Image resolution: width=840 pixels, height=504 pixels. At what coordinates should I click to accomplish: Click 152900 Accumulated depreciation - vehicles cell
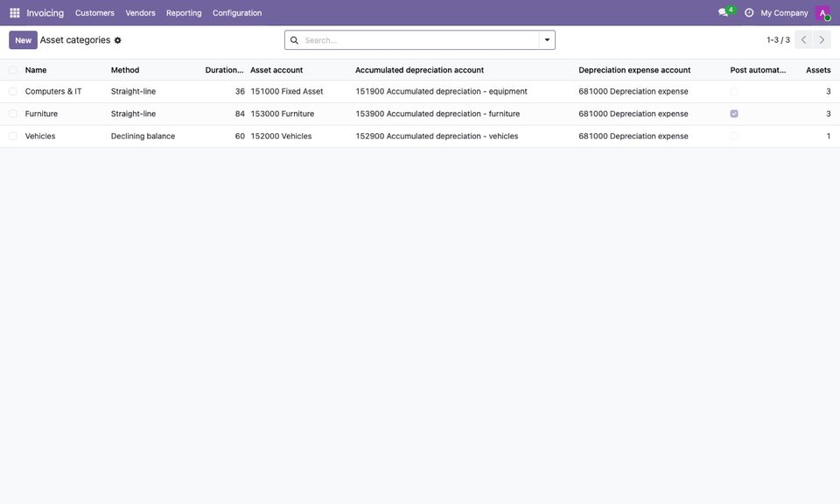(437, 136)
